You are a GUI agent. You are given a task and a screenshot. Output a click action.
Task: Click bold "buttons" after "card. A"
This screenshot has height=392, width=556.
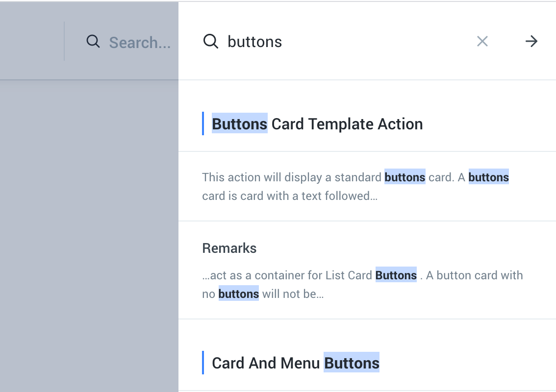(x=488, y=177)
